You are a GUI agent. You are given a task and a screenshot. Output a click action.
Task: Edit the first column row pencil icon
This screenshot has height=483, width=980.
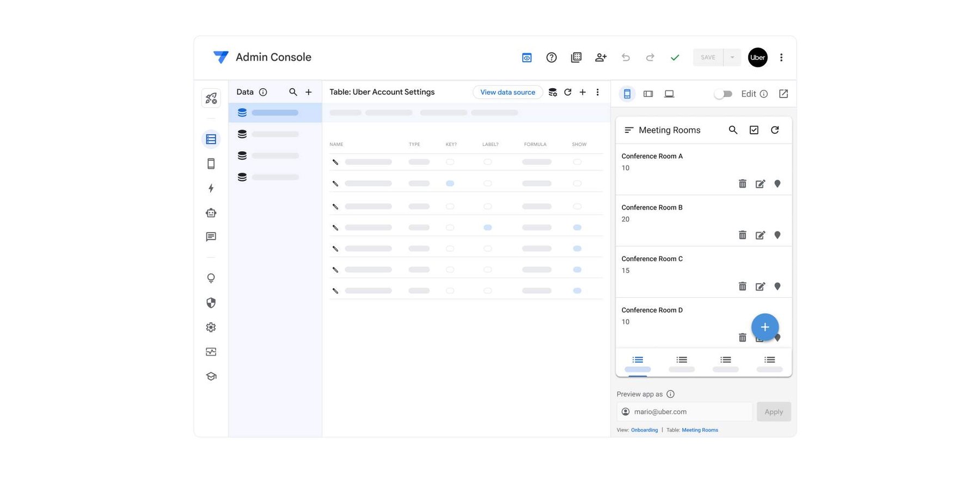335,162
